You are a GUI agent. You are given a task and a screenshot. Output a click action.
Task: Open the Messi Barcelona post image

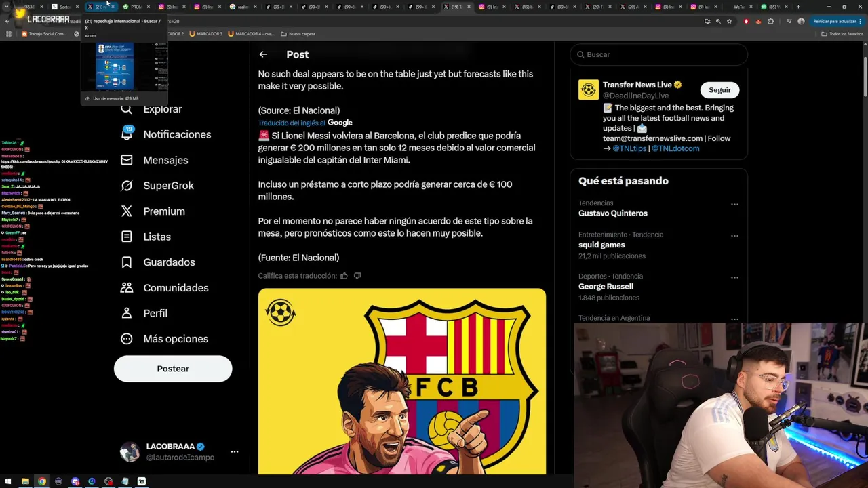click(401, 382)
